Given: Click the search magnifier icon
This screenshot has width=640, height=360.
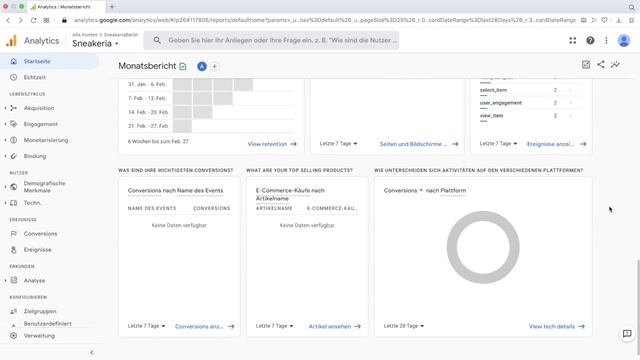Looking at the screenshot, I should coord(157,40).
